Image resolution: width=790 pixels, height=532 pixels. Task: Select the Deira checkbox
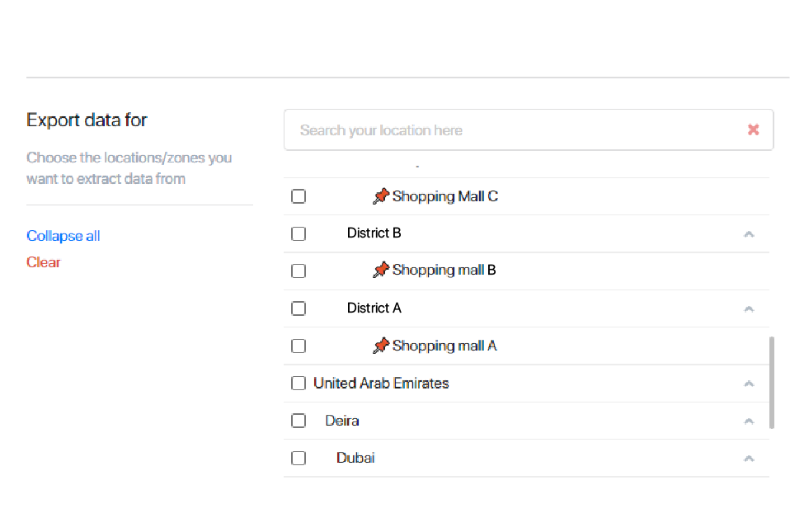point(299,421)
